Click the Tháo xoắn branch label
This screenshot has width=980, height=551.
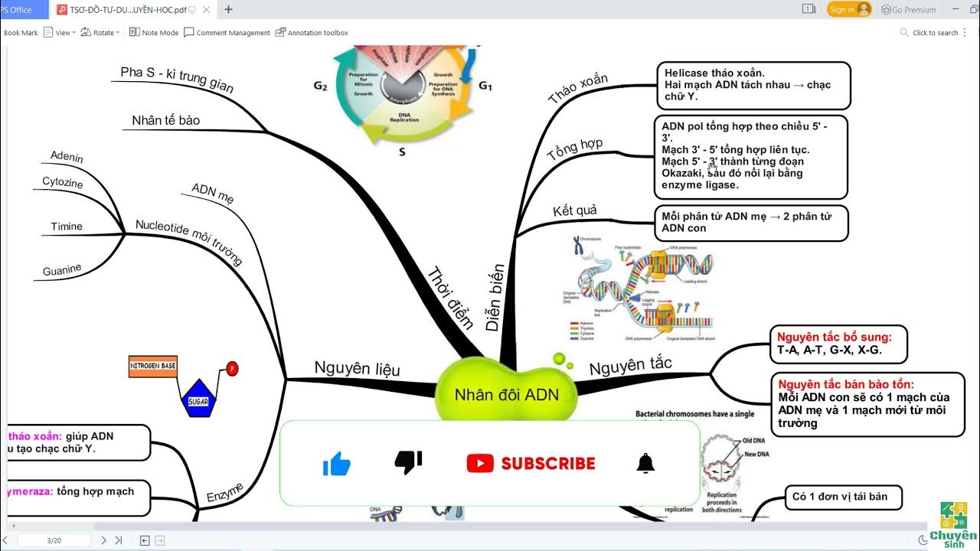[578, 89]
